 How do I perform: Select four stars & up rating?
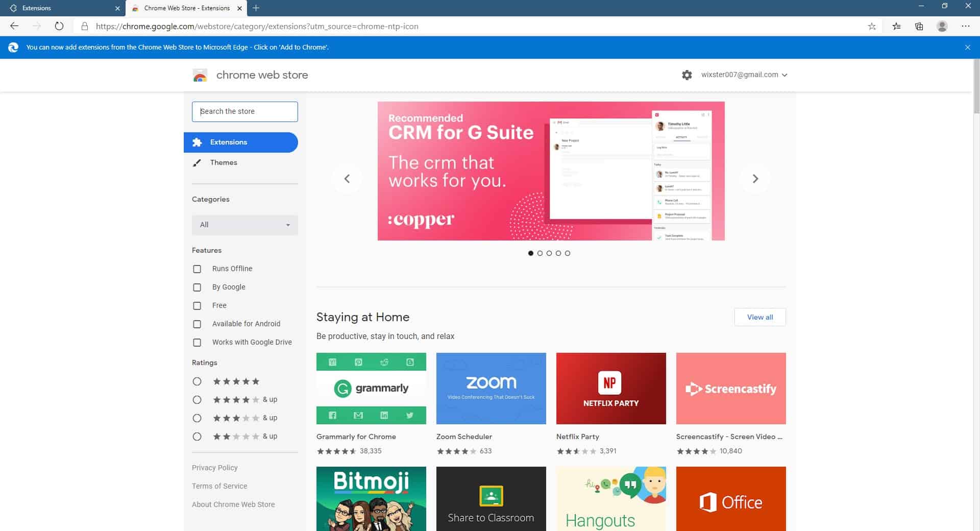pos(197,400)
